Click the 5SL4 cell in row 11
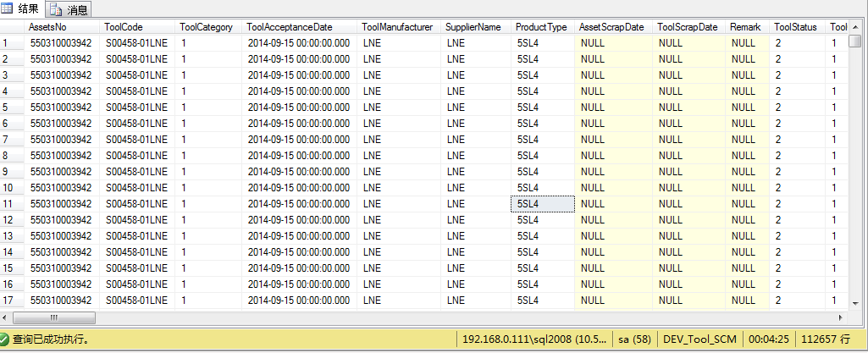Viewport: 868px width, 353px height. tap(543, 204)
